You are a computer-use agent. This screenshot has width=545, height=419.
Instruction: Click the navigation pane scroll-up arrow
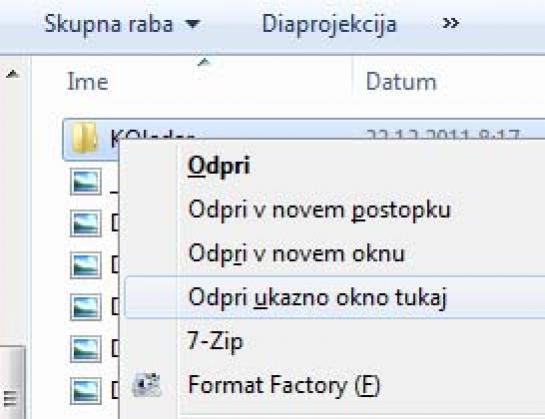pos(13,74)
